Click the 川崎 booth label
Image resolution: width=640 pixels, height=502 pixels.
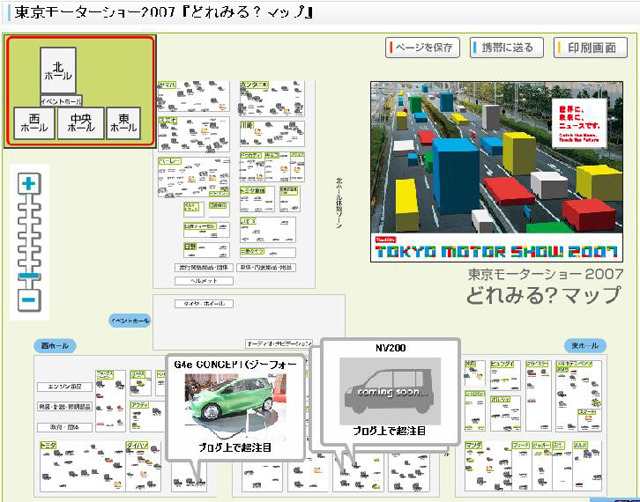[246, 125]
